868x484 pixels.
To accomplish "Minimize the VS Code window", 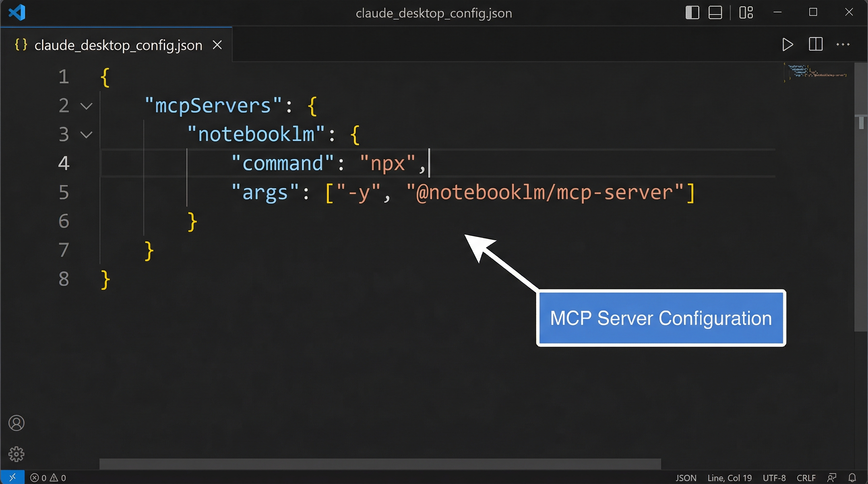I will [777, 13].
